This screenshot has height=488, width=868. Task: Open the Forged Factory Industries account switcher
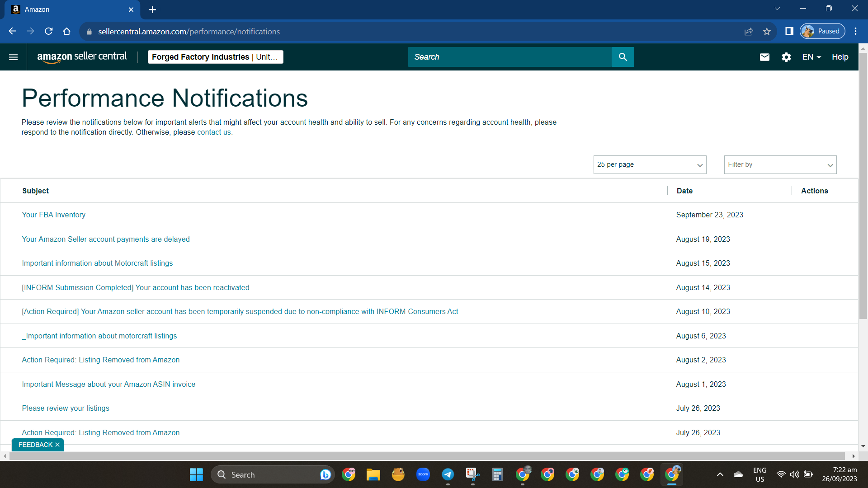(x=216, y=57)
